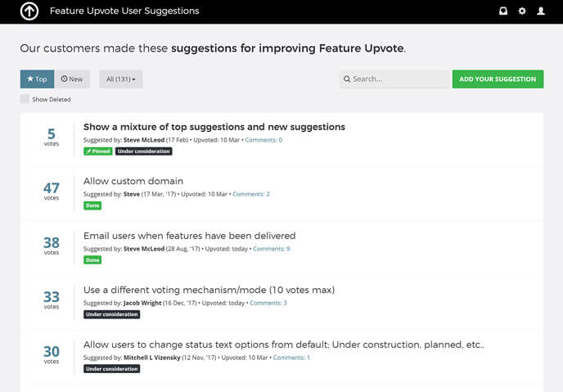Switch to the New suggestions view
Image resolution: width=563 pixels, height=392 pixels.
coord(73,79)
